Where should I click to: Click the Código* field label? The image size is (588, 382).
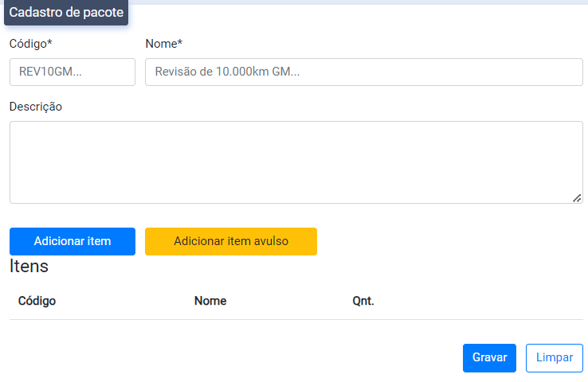[31, 44]
